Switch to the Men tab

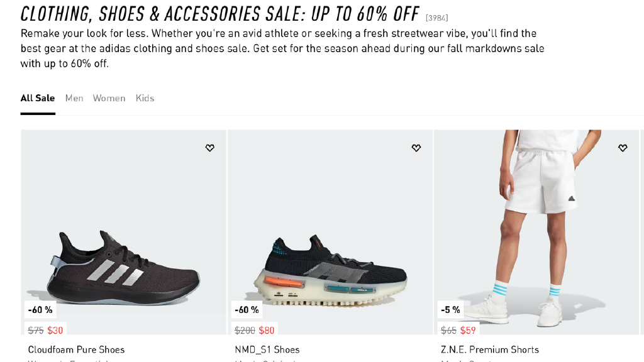point(74,98)
